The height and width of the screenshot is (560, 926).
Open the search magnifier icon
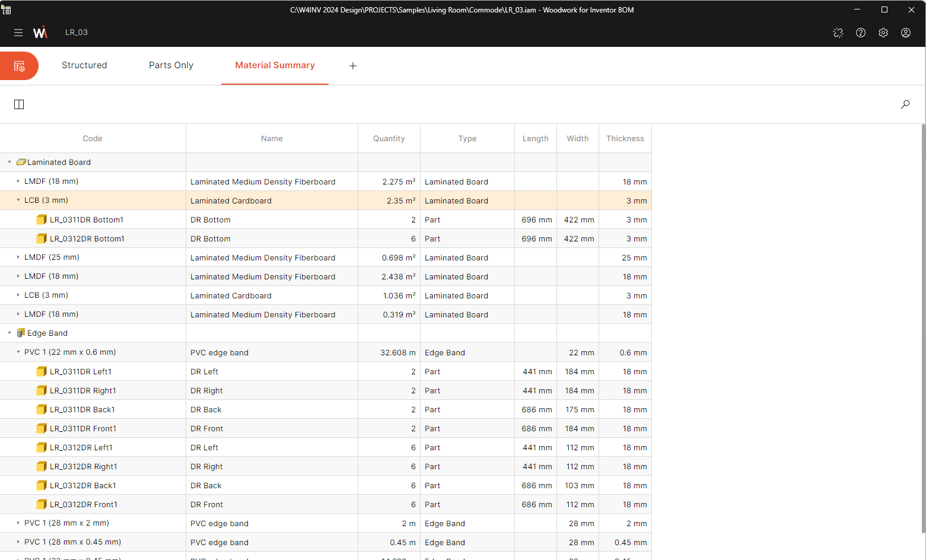(905, 104)
